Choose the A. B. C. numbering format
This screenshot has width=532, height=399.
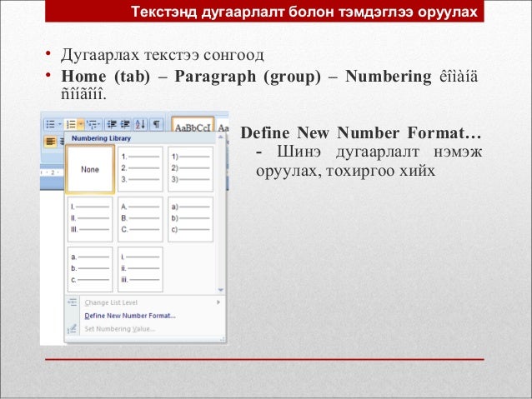coord(140,219)
